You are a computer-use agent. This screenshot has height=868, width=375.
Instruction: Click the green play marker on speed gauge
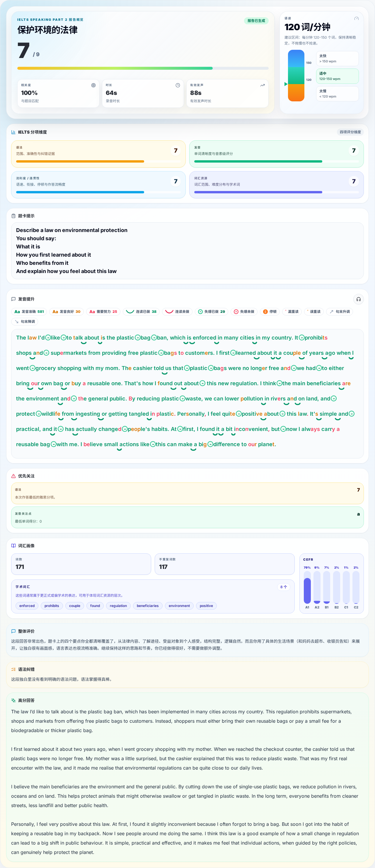pyautogui.click(x=286, y=84)
